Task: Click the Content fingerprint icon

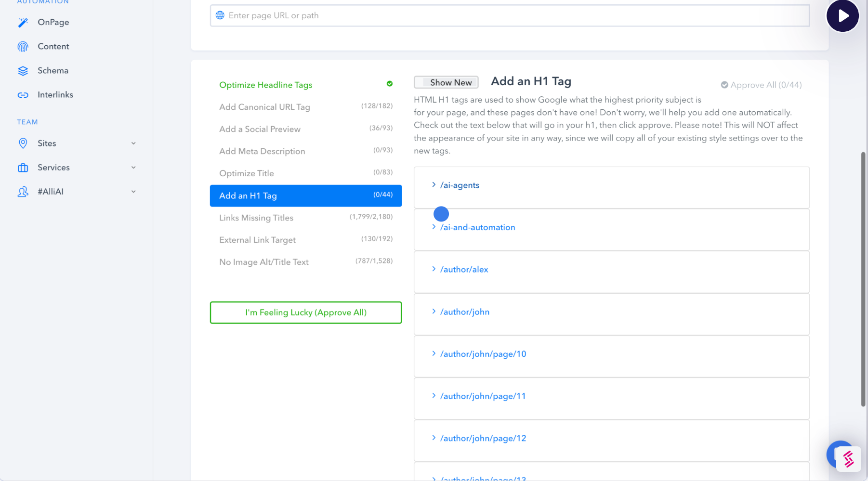Action: pyautogui.click(x=23, y=47)
